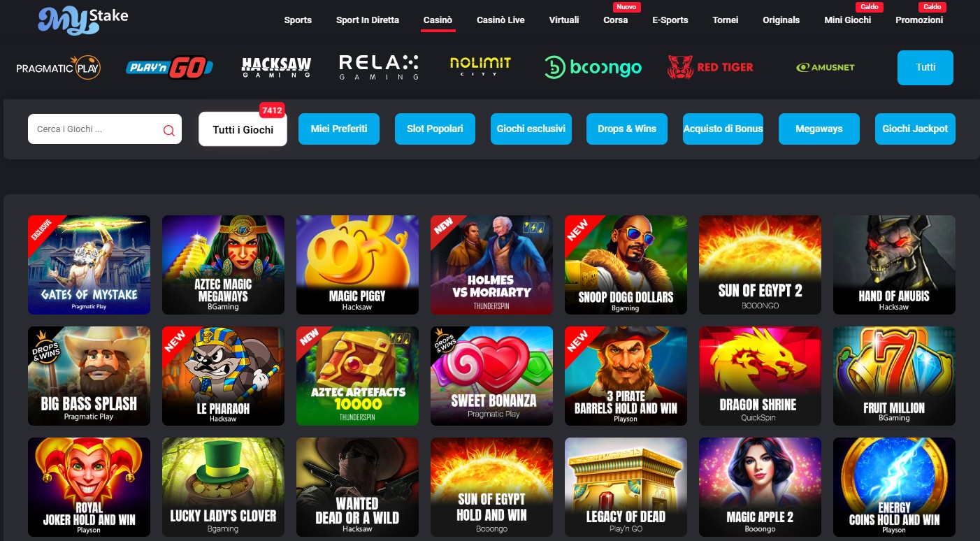The width and height of the screenshot is (980, 541).
Task: Choose the Hacksaw Gaming provider logo
Action: (x=276, y=67)
